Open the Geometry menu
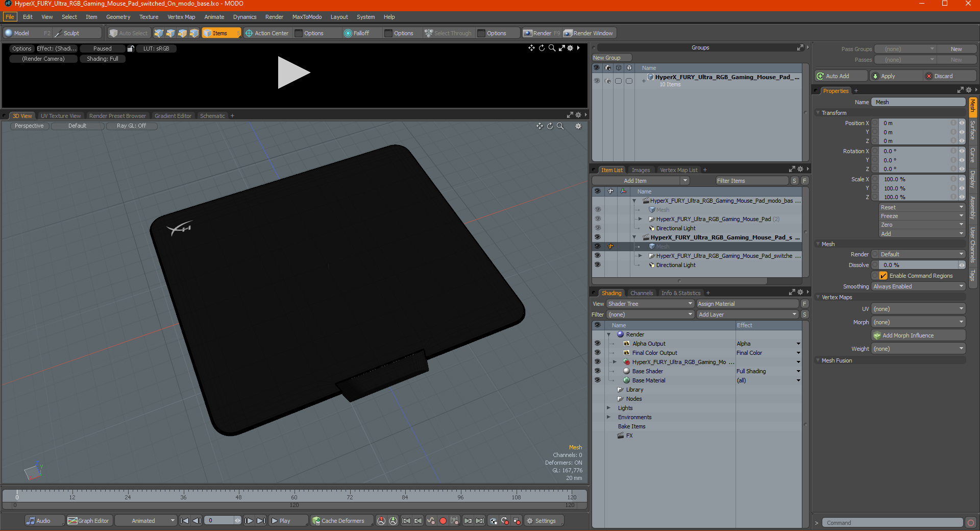Screen dimensions: 980x531 [x=118, y=17]
